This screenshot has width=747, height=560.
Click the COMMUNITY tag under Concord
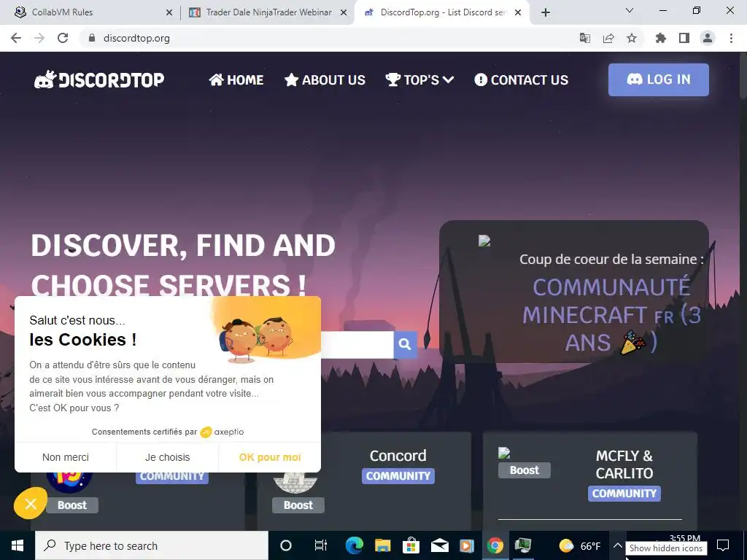tap(398, 475)
